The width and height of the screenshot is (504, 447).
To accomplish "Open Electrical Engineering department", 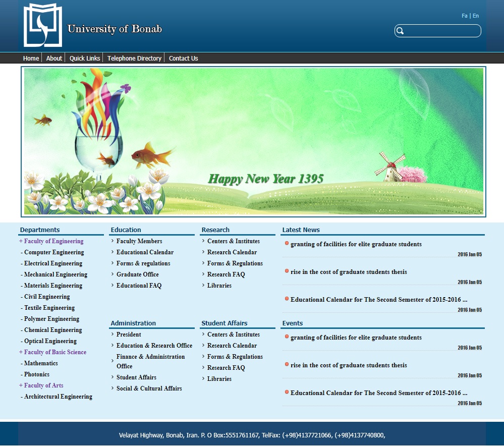I will tap(53, 263).
